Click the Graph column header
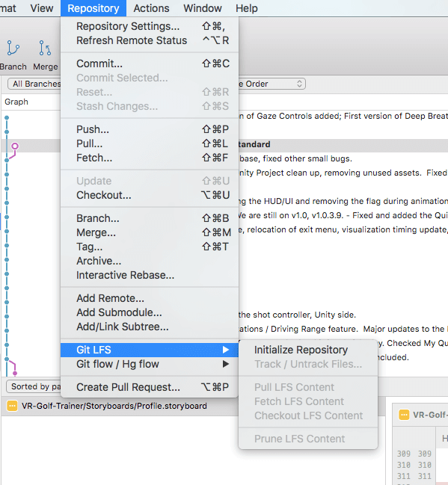Image resolution: width=448 pixels, height=485 pixels. (x=16, y=102)
